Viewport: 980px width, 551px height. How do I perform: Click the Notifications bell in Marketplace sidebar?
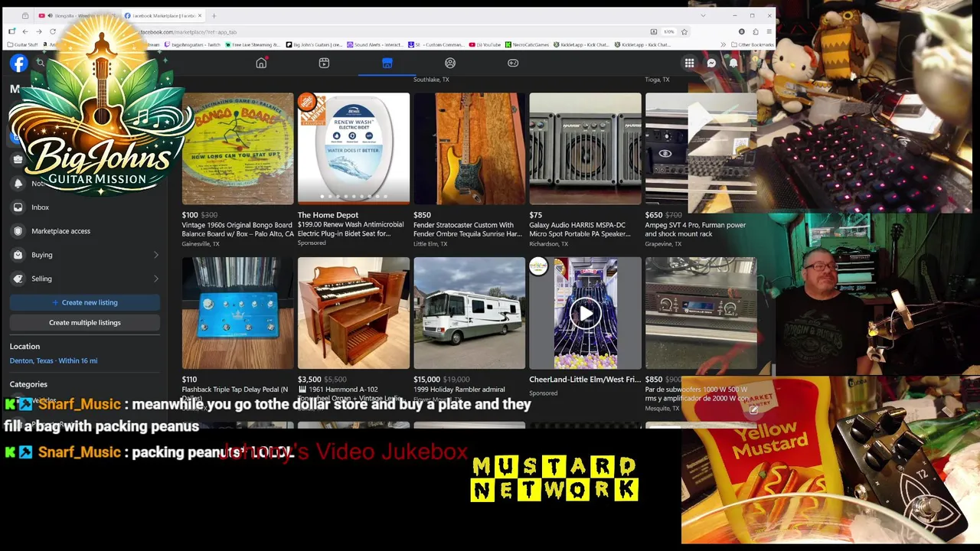[18, 184]
